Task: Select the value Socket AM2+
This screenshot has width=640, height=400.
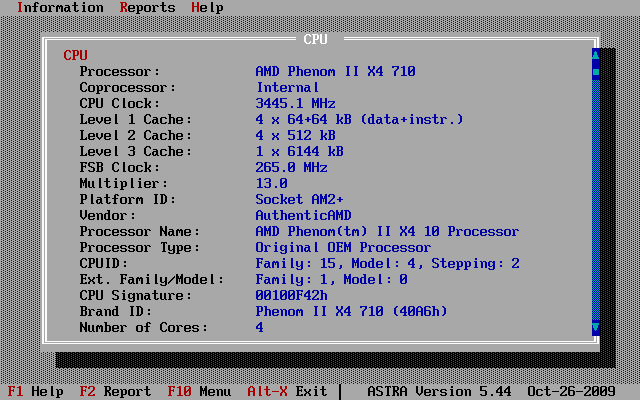Action: coord(300,199)
